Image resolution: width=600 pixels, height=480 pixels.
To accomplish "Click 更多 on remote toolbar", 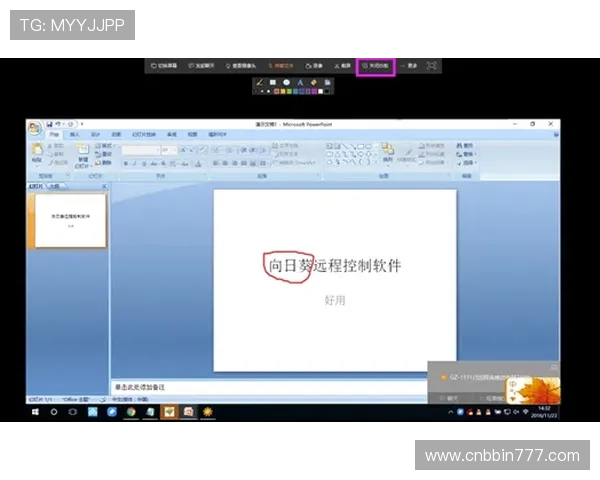I will coord(409,66).
